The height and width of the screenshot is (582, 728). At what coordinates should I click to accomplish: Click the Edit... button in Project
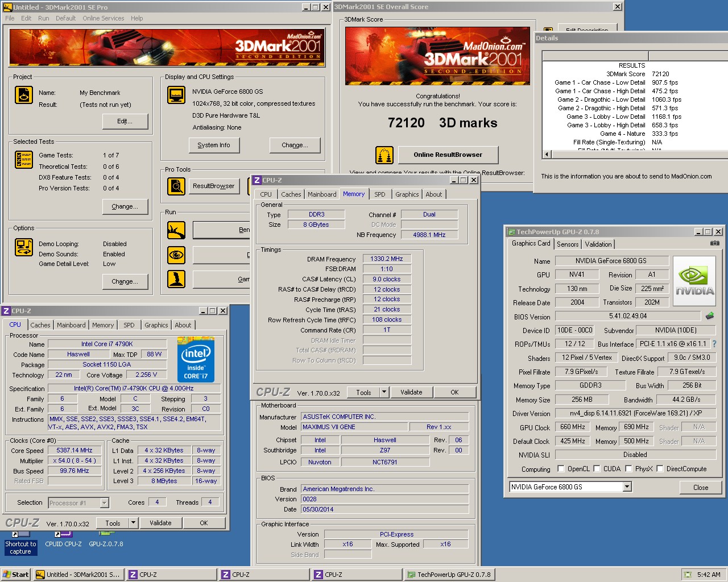coord(125,121)
